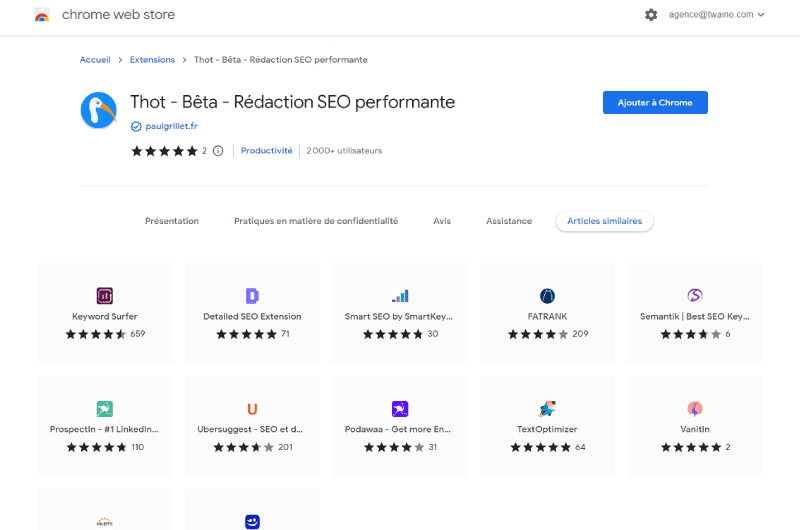This screenshot has height=530, width=800.
Task: Click the Ubersuggest 201 ratings stars
Action: click(x=243, y=447)
